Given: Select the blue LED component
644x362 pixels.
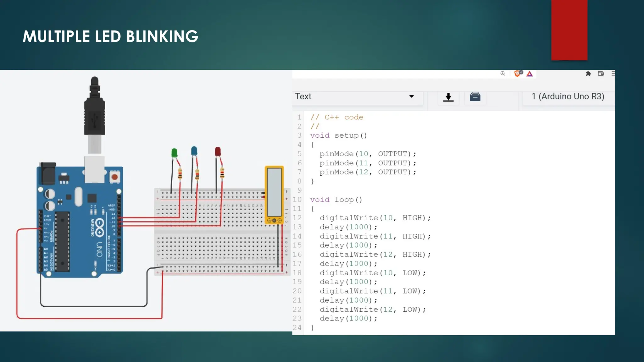Looking at the screenshot, I should pos(194,151).
